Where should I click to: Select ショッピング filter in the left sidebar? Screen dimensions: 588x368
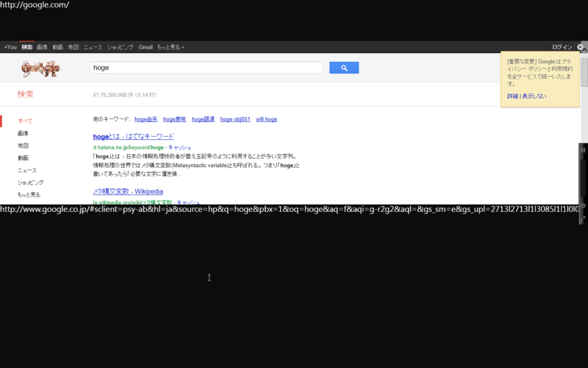tap(30, 182)
